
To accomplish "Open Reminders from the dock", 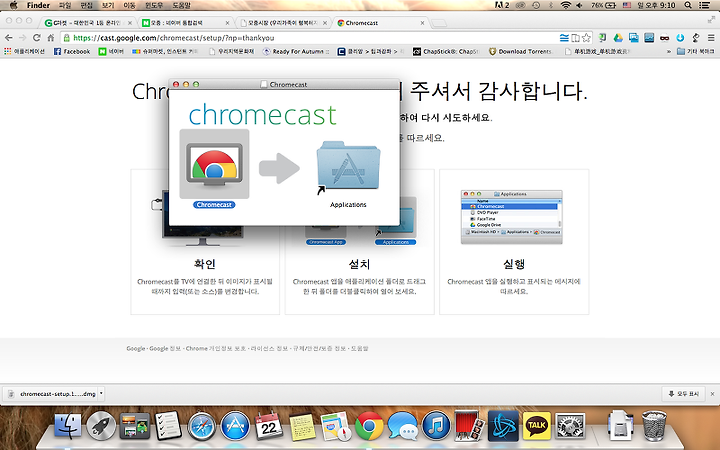I will (x=168, y=426).
